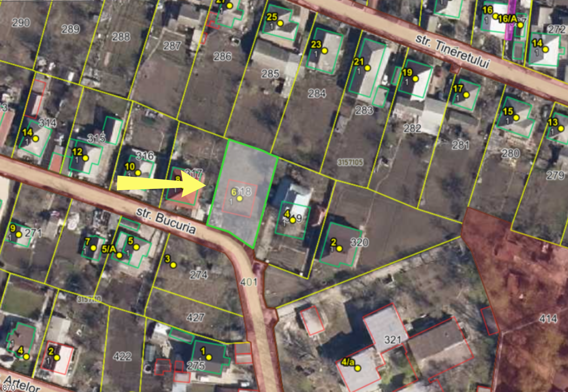Click the yellow address marker number 25
This screenshot has width=568, height=392.
pyautogui.click(x=280, y=23)
